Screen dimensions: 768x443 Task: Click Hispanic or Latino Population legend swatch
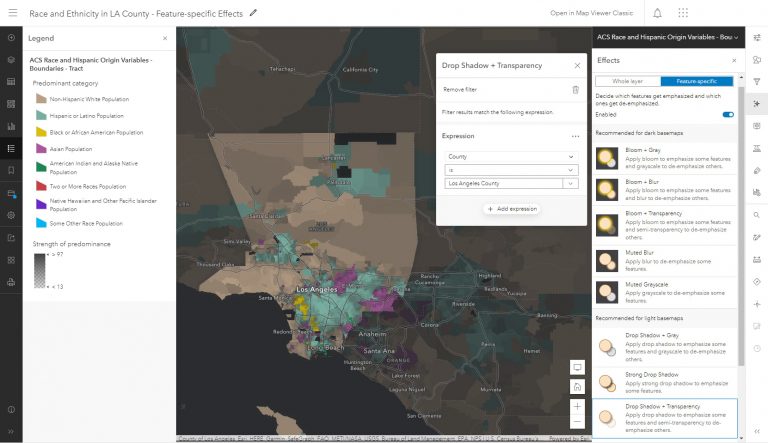click(41, 115)
